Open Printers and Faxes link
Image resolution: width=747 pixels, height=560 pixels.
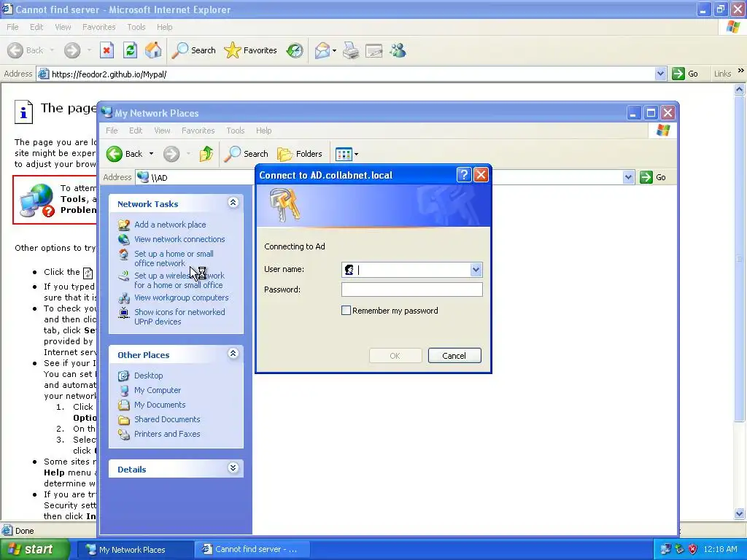click(x=167, y=434)
